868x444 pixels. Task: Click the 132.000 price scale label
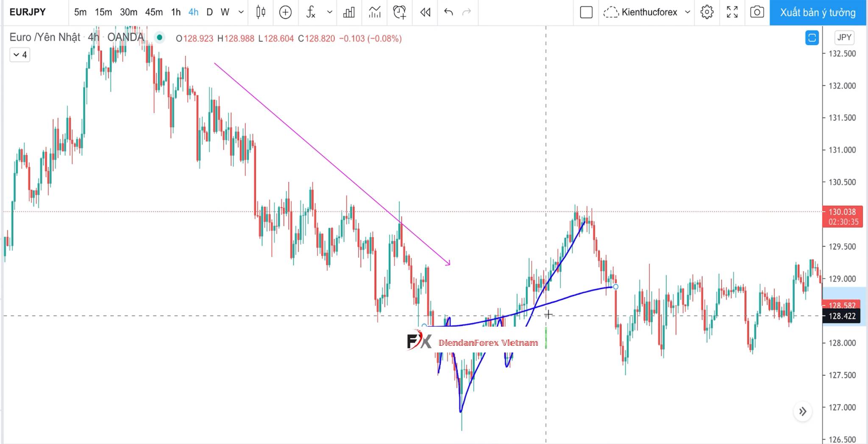tap(842, 86)
